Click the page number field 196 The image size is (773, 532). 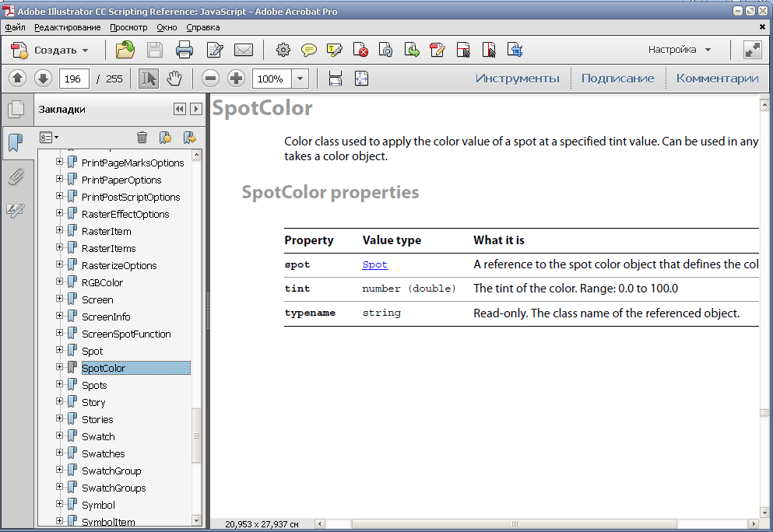(74, 79)
